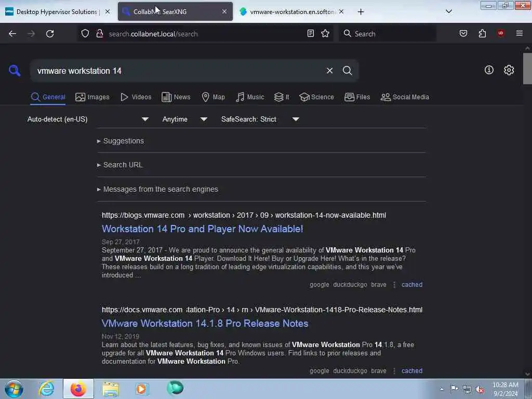
Task: Select the General search category
Action: click(x=48, y=97)
